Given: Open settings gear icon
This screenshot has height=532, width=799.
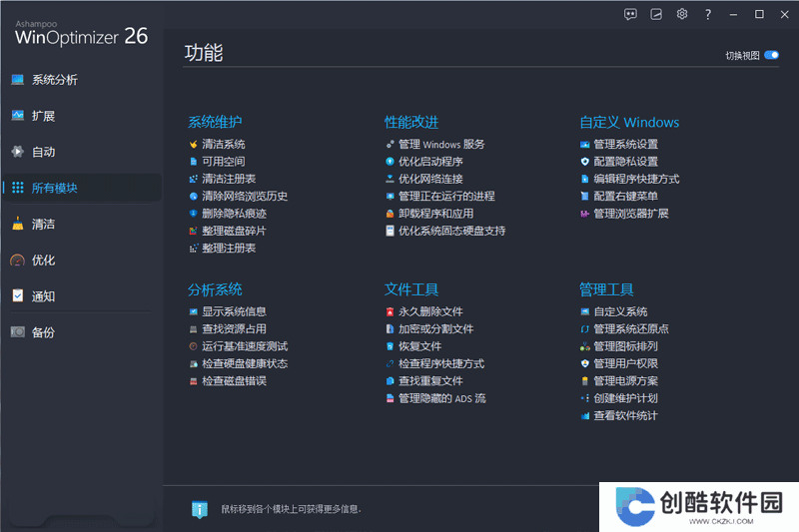Looking at the screenshot, I should coord(682,14).
